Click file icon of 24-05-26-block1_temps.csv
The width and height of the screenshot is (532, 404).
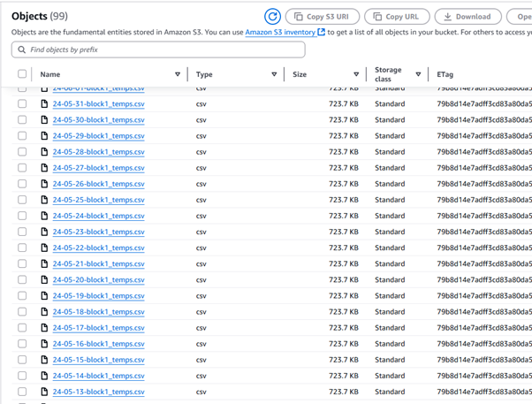[44, 184]
